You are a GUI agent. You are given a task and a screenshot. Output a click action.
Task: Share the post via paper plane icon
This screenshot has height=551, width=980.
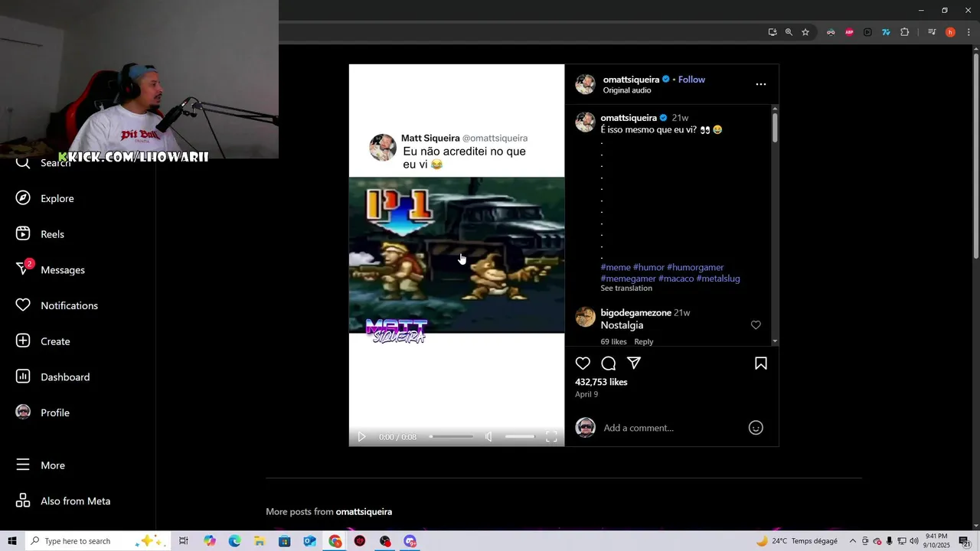point(634,363)
